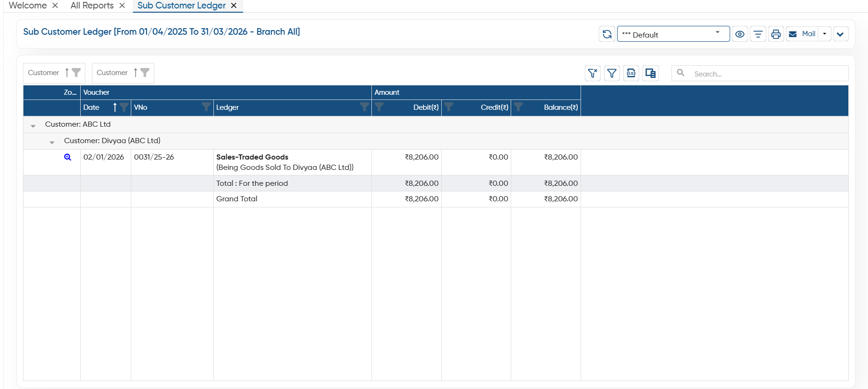868x389 pixels.
Task: Filter the VNo column
Action: [x=206, y=107]
